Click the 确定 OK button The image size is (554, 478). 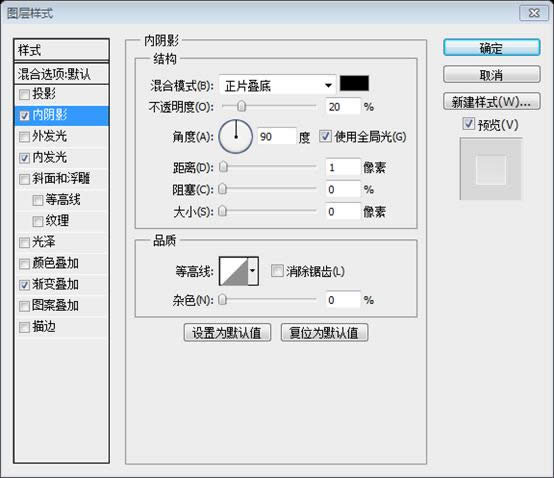point(491,48)
